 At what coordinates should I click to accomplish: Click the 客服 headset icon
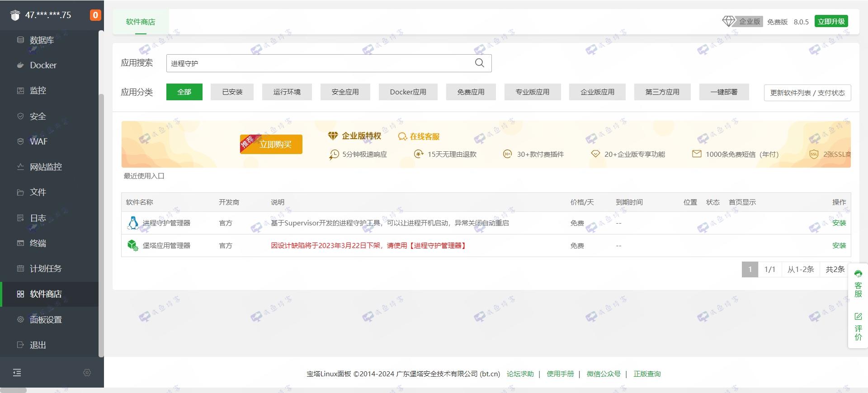(858, 274)
